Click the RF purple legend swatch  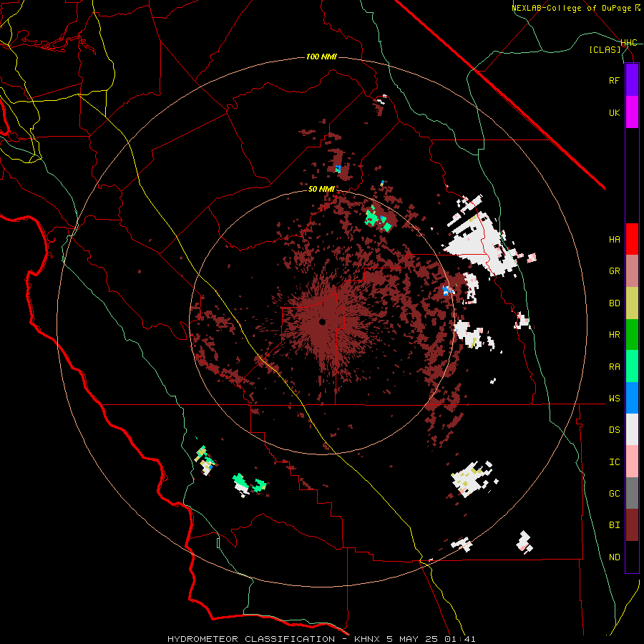pos(632,80)
